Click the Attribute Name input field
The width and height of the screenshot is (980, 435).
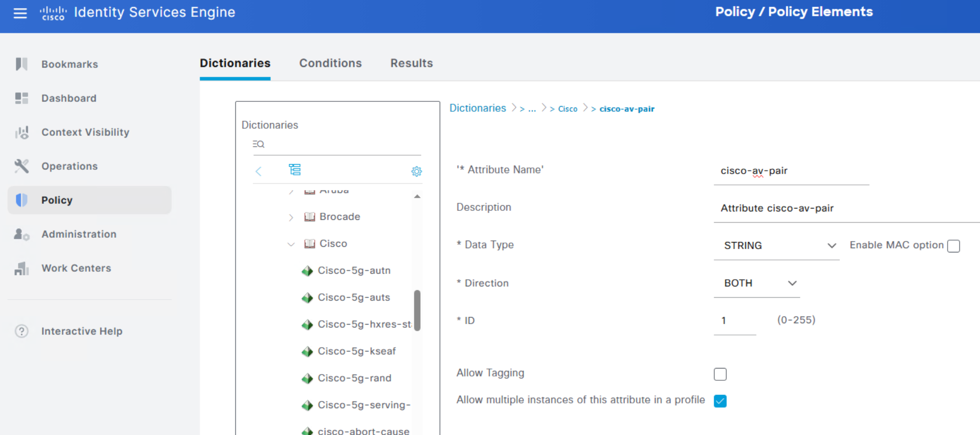[x=791, y=170]
